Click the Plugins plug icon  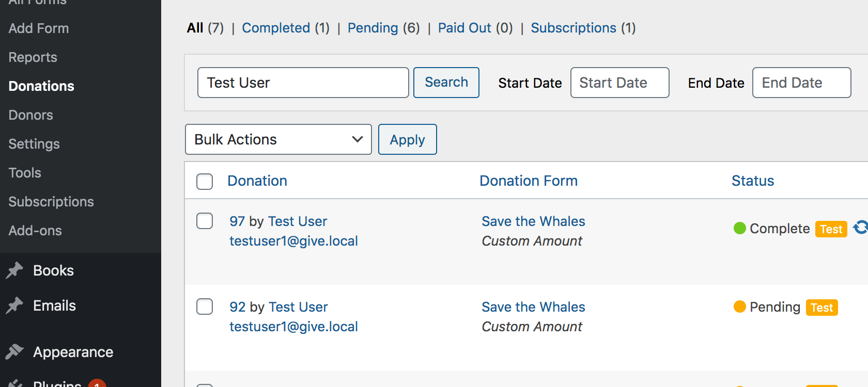(15, 384)
